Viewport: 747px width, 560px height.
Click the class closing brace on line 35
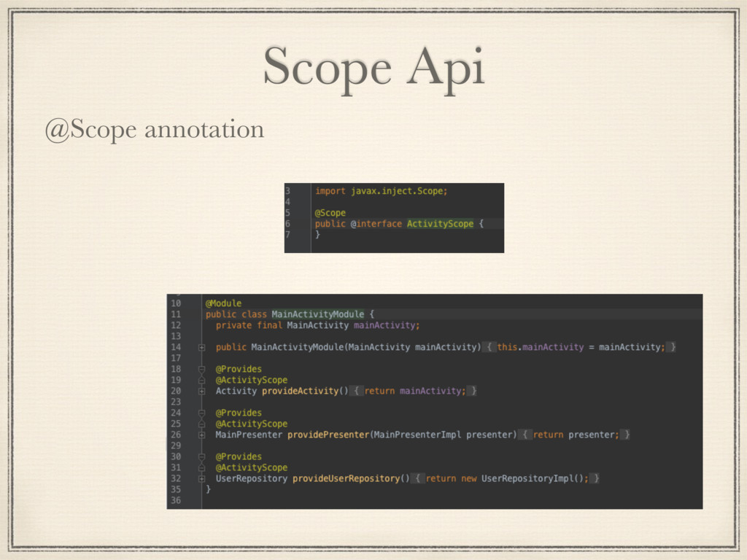coord(208,489)
